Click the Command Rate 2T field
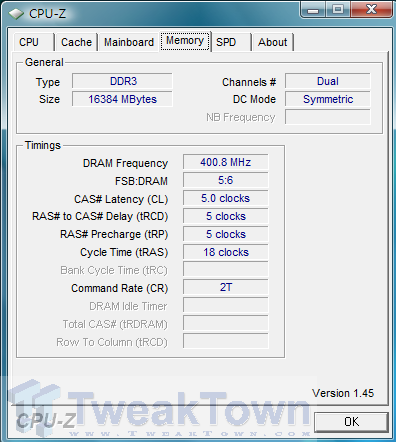This screenshot has height=442, width=396. (x=226, y=287)
